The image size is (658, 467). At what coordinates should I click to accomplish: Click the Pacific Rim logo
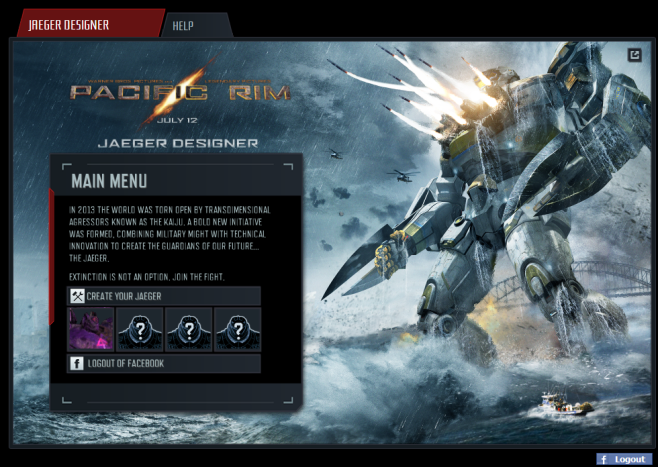tap(180, 92)
